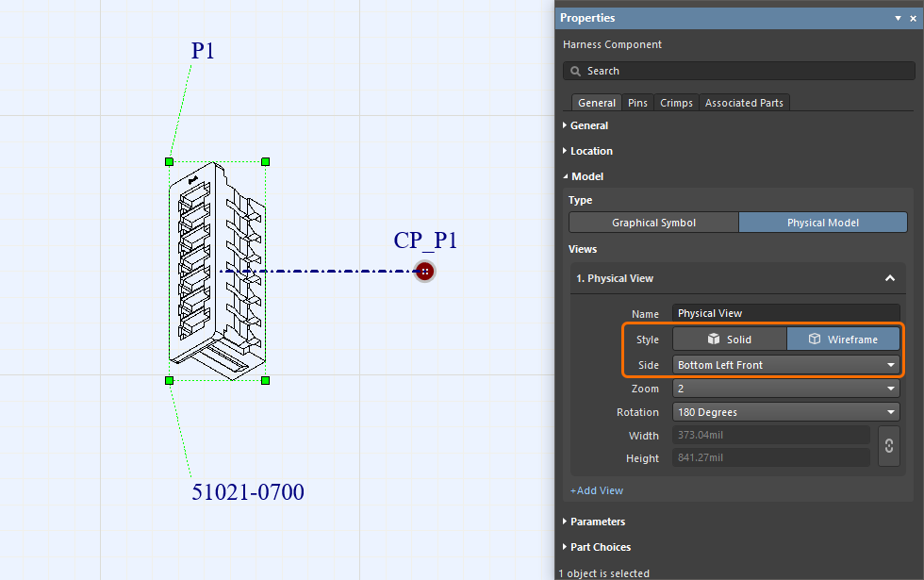Open the Side dropdown showing Bottom Left Front
This screenshot has height=580, width=924.
coord(785,365)
